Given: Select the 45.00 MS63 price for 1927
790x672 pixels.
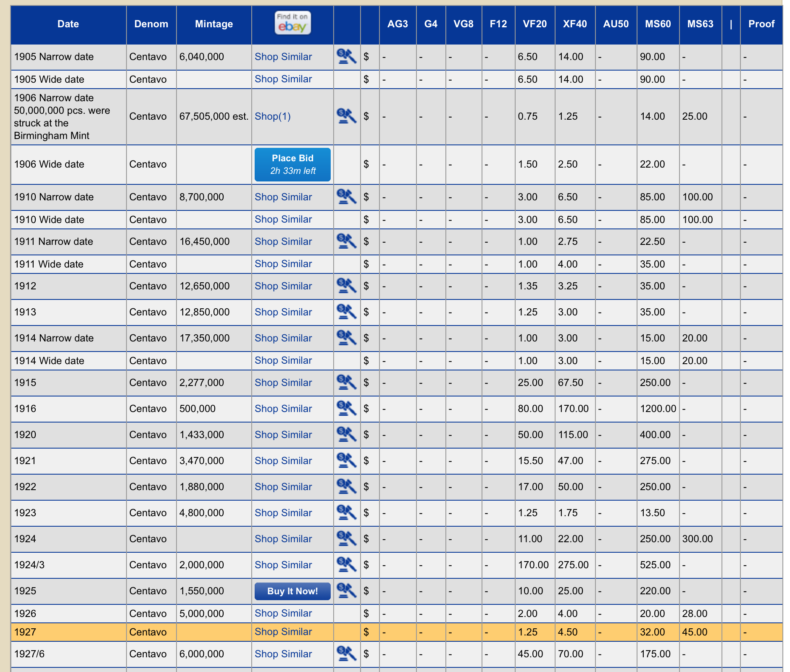Looking at the screenshot, I should (x=695, y=632).
